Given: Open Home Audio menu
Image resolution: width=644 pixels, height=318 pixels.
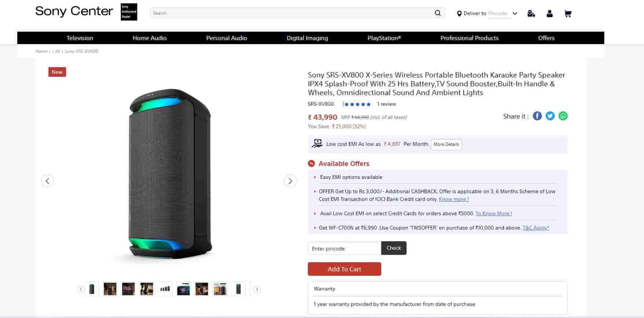Looking at the screenshot, I should [x=149, y=38].
